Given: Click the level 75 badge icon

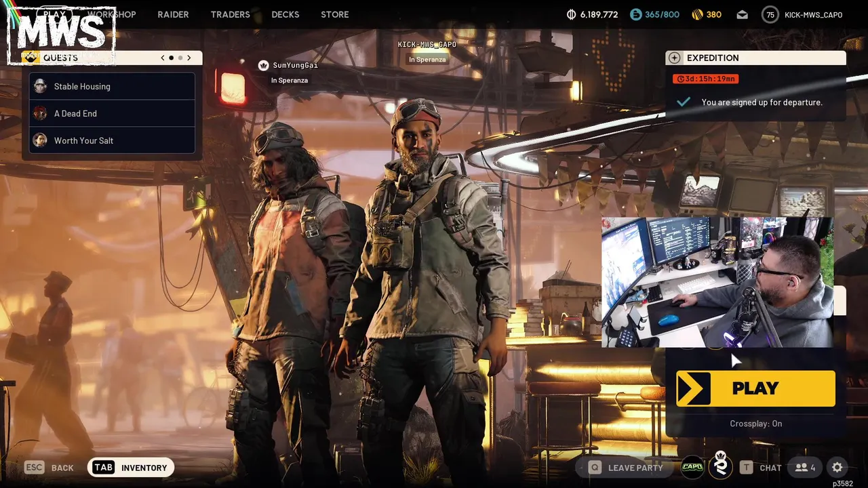Looking at the screenshot, I should [x=770, y=14].
